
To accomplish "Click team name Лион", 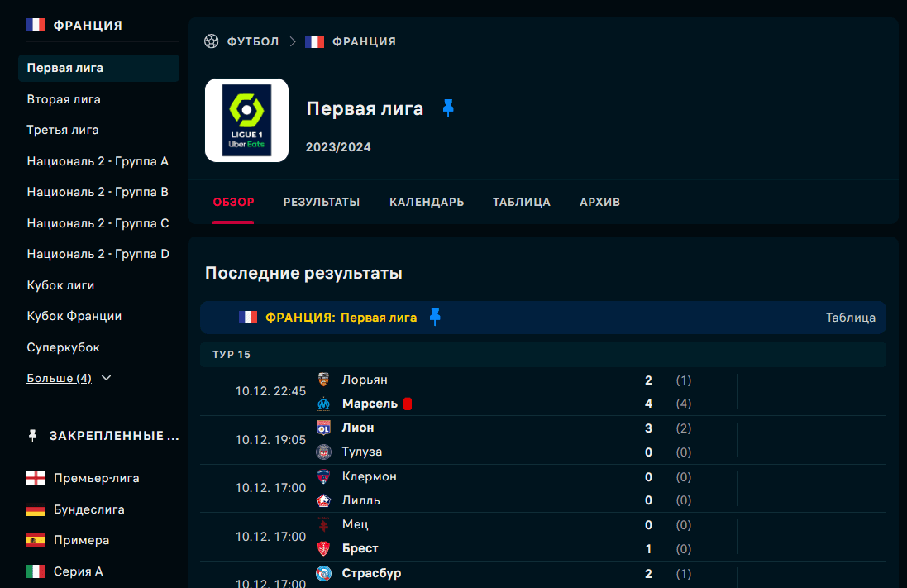I will point(358,428).
